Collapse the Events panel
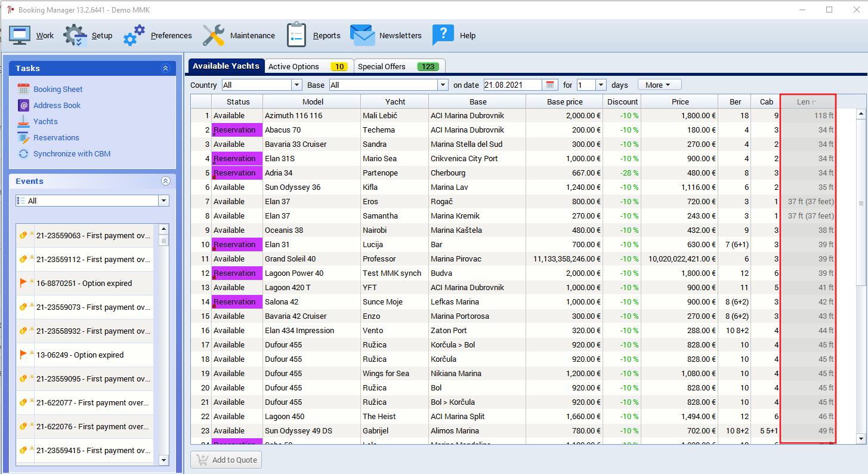Image resolution: width=868 pixels, height=474 pixels. [166, 181]
